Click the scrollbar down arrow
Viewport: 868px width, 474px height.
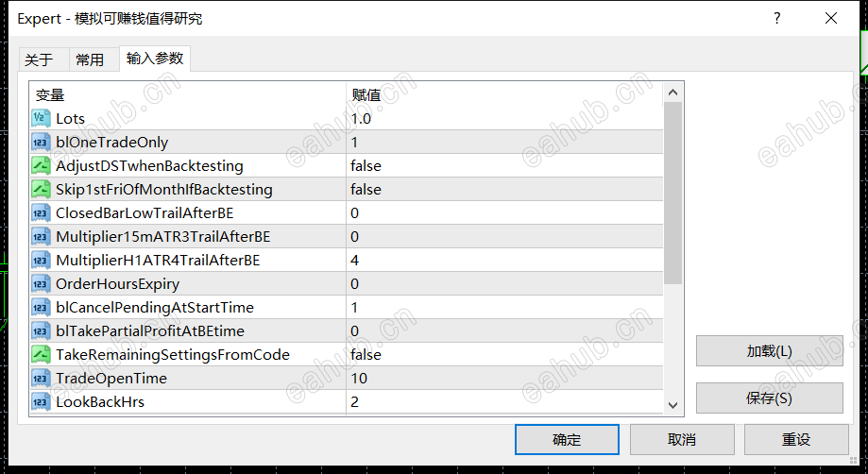click(x=673, y=405)
